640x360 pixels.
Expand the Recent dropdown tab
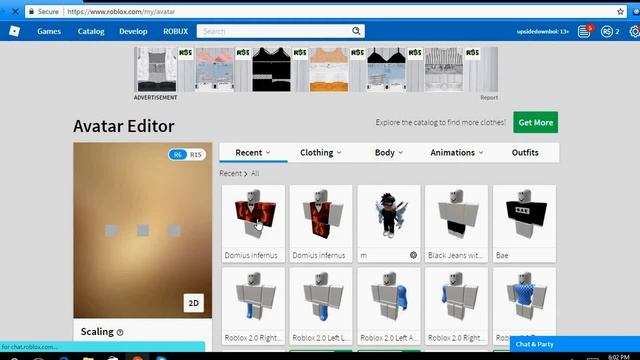(253, 153)
